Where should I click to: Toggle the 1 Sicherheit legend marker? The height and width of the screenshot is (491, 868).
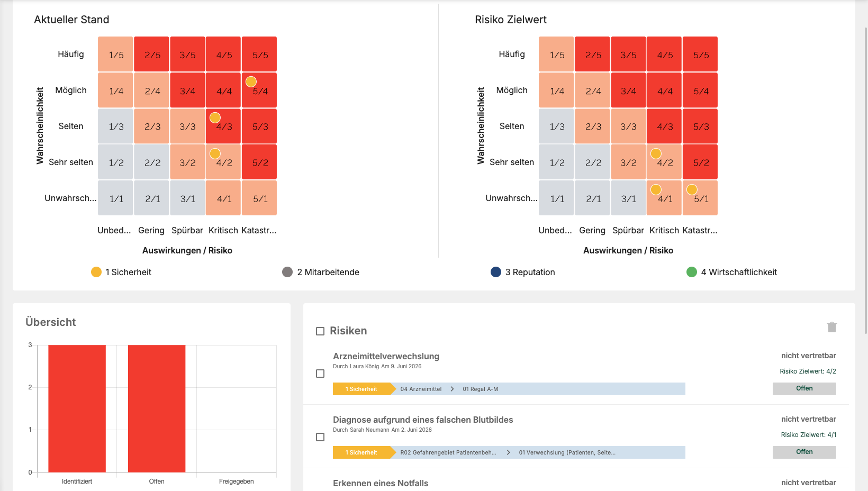[96, 272]
